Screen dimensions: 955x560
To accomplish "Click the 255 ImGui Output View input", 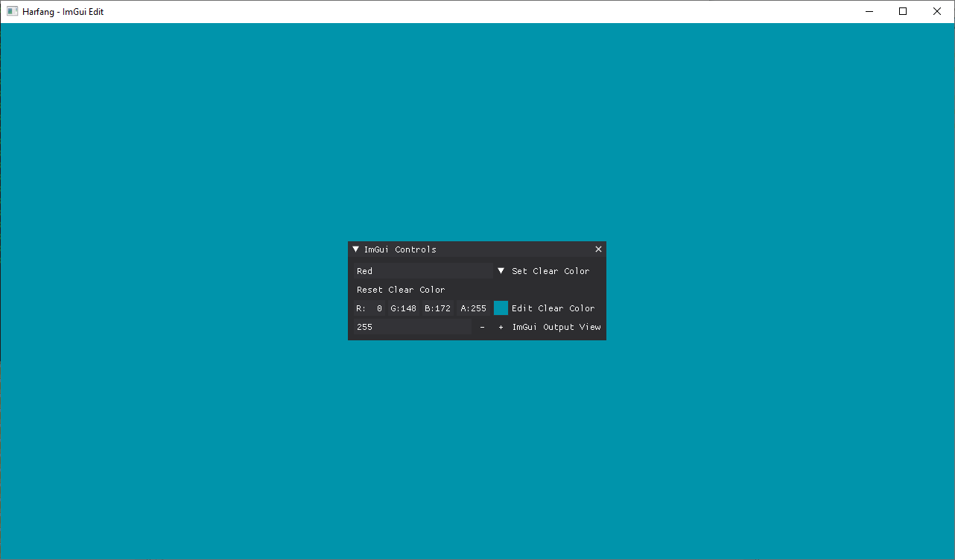I will 413,327.
